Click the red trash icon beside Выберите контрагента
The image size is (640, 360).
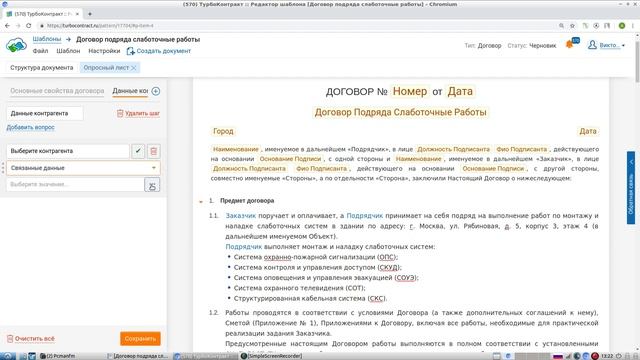click(x=153, y=151)
